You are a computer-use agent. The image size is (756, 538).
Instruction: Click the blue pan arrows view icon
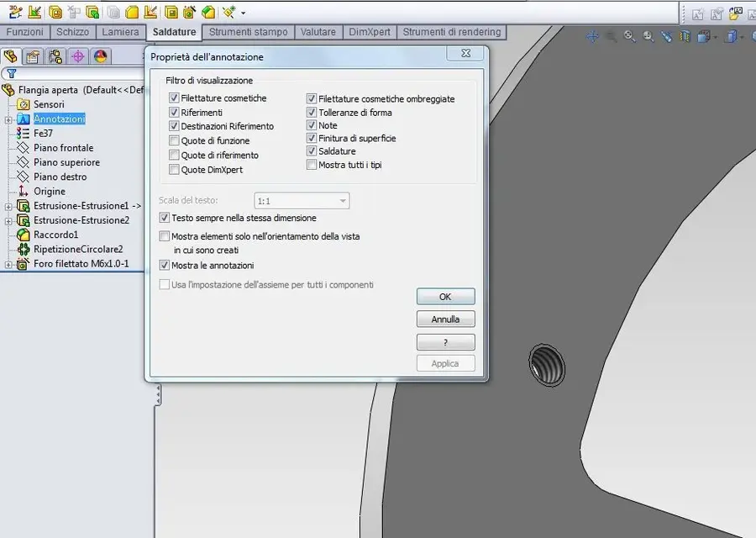592,36
